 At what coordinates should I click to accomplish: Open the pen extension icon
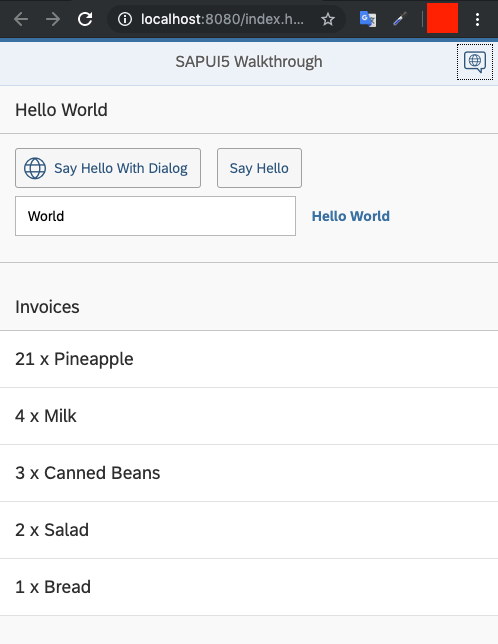tap(399, 19)
